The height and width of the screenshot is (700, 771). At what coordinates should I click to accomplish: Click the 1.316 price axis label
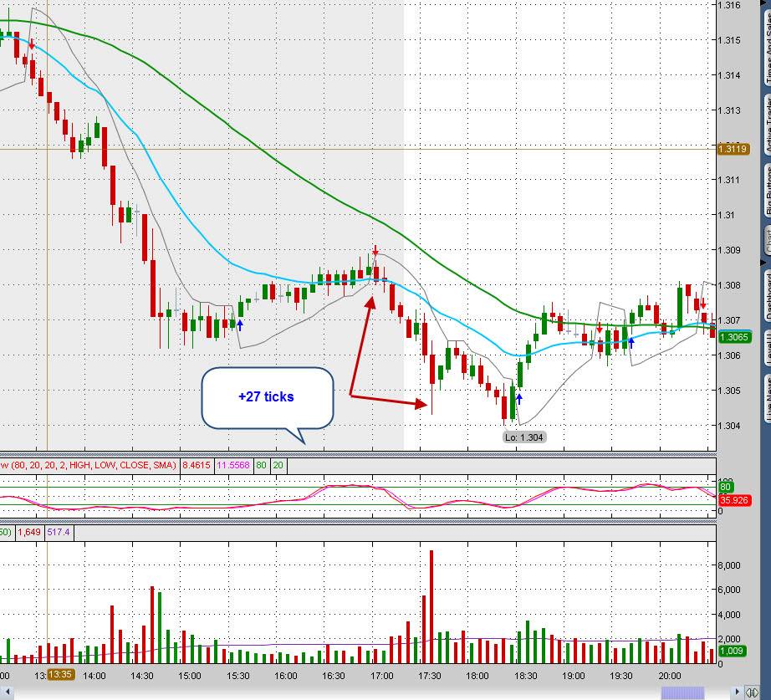coord(729,5)
